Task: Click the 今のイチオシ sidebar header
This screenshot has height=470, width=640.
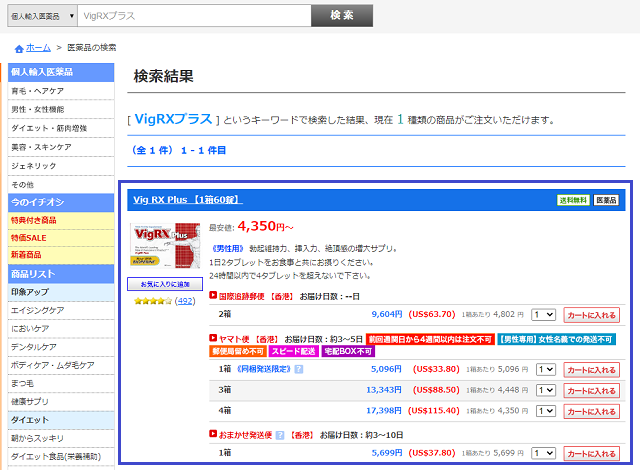Action: point(61,202)
